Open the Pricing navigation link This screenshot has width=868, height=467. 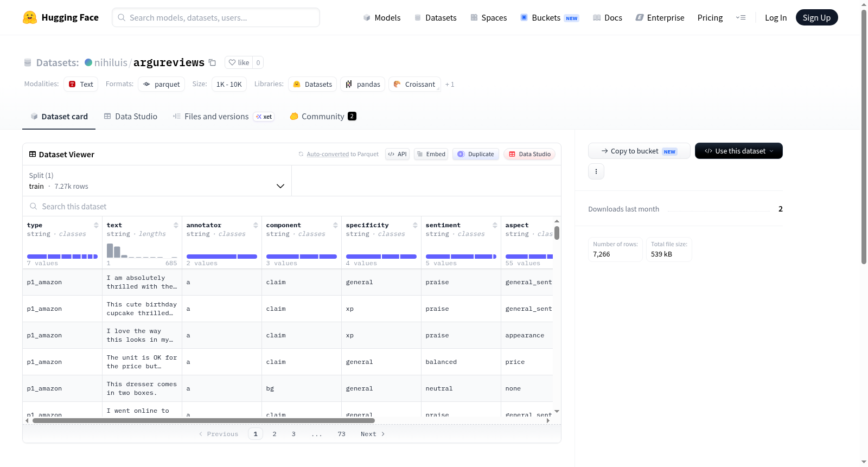click(x=710, y=17)
